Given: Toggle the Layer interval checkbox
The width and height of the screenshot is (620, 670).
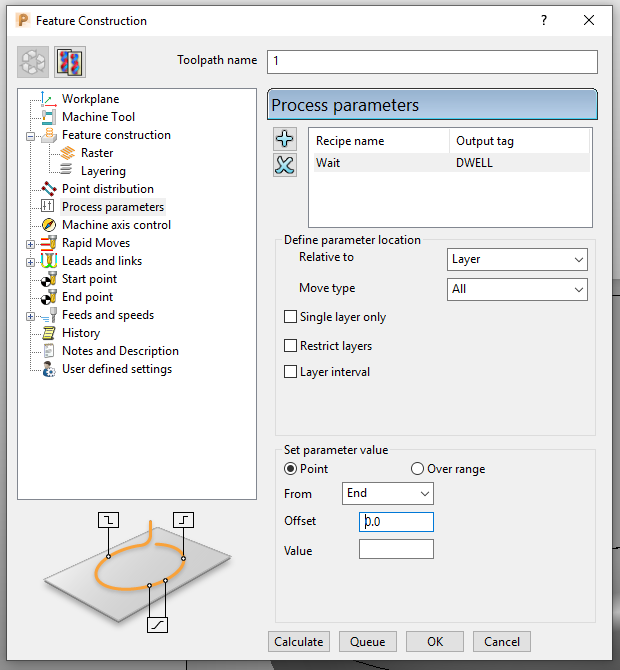Looking at the screenshot, I should click(x=291, y=372).
